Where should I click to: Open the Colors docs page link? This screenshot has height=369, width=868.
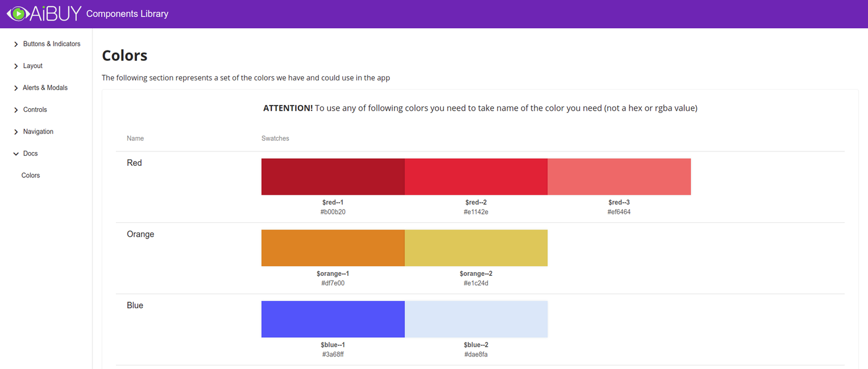click(x=31, y=175)
